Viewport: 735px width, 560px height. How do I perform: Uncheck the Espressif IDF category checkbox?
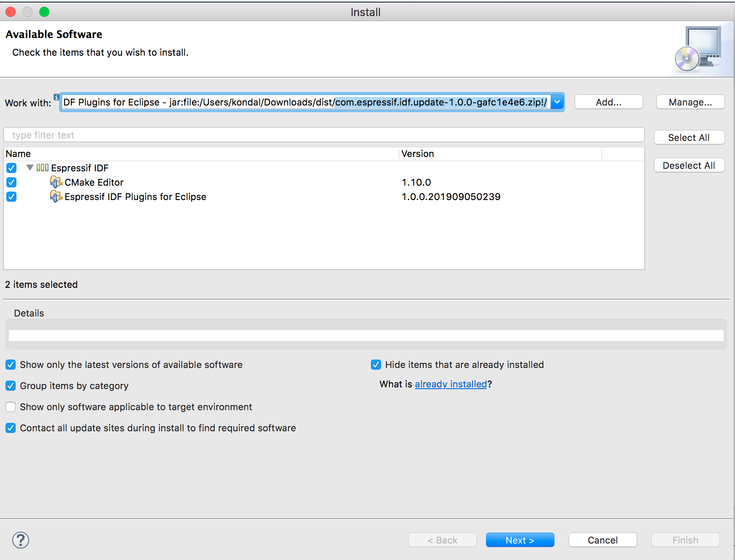11,168
